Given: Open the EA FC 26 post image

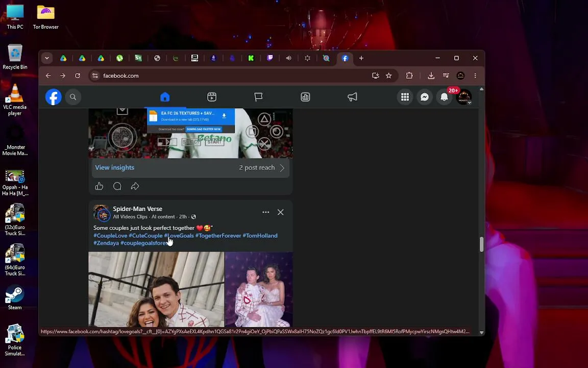Looking at the screenshot, I should pyautogui.click(x=190, y=133).
